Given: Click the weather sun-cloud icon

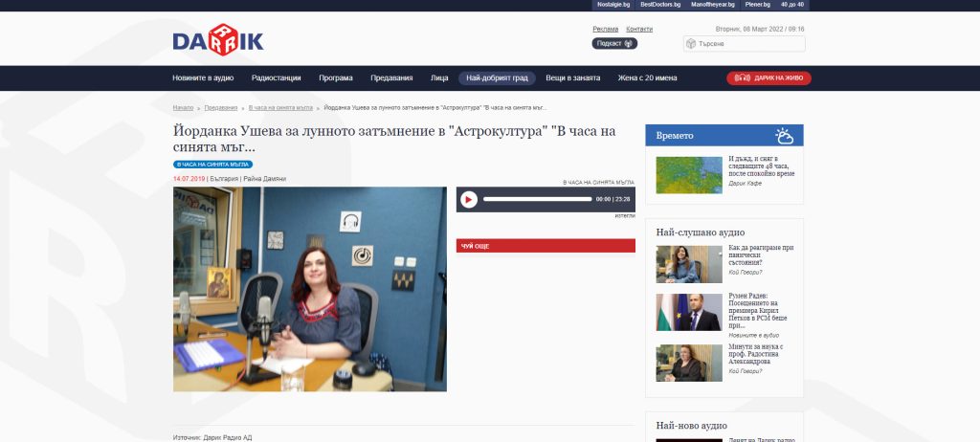Looking at the screenshot, I should pos(785,136).
